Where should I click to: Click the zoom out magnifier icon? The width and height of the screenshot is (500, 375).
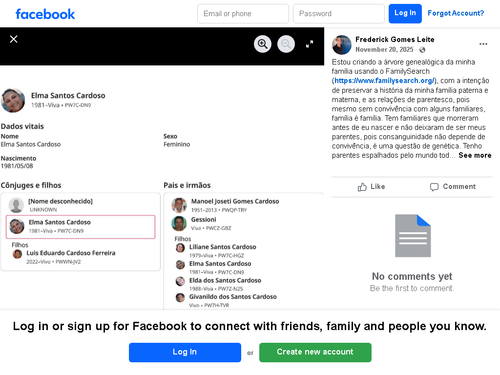[x=286, y=44]
